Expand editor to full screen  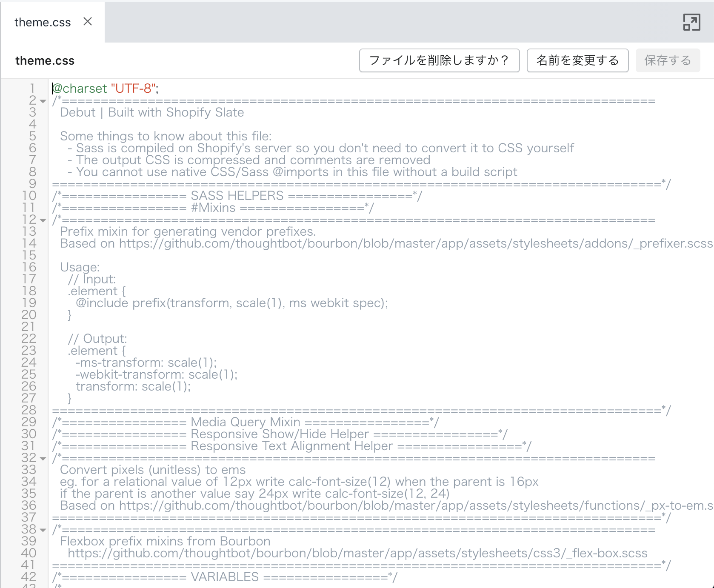[691, 22]
